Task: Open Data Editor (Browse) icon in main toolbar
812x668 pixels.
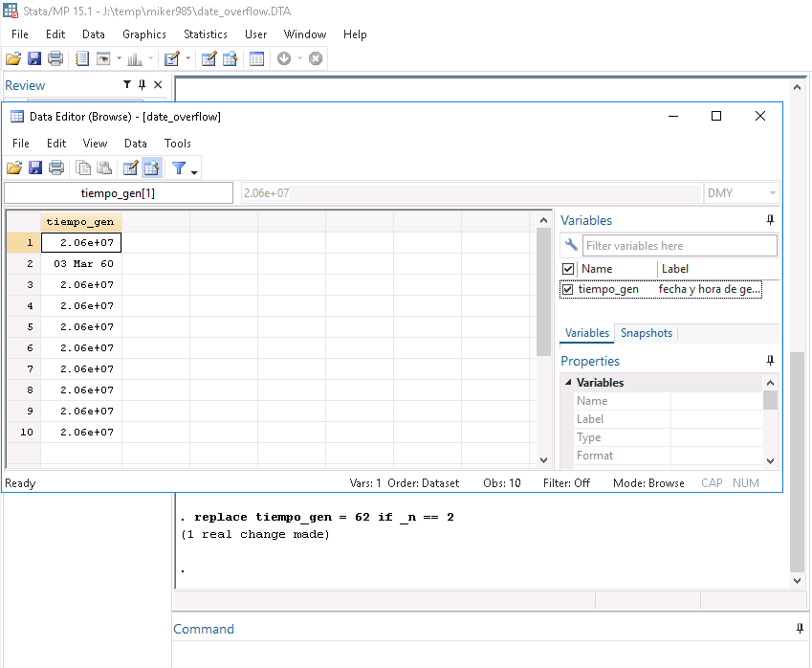Action: point(230,58)
